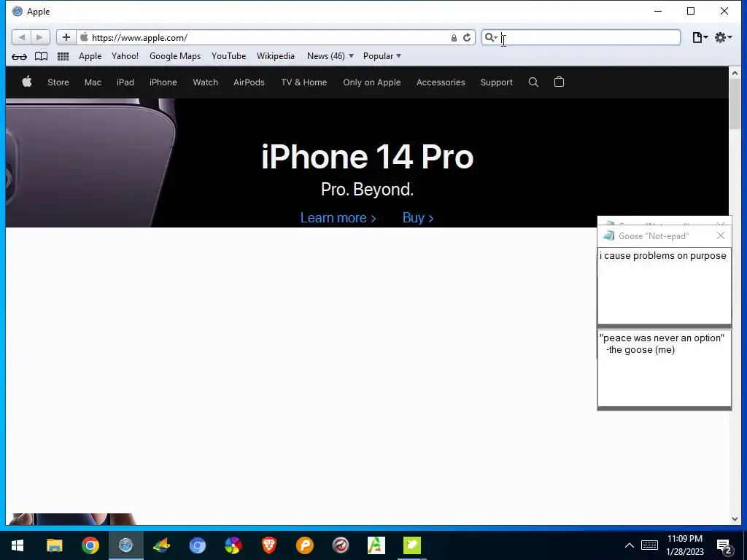Click the Apple logo in the site navigation

[x=27, y=82]
